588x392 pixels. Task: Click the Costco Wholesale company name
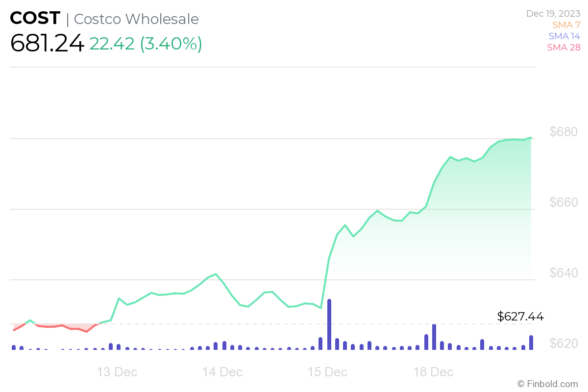[136, 19]
